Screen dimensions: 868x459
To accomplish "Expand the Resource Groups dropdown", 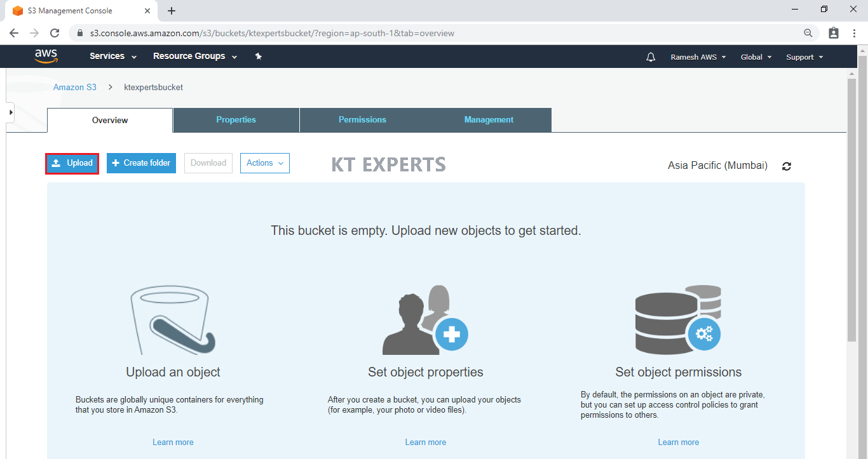I will pos(194,57).
